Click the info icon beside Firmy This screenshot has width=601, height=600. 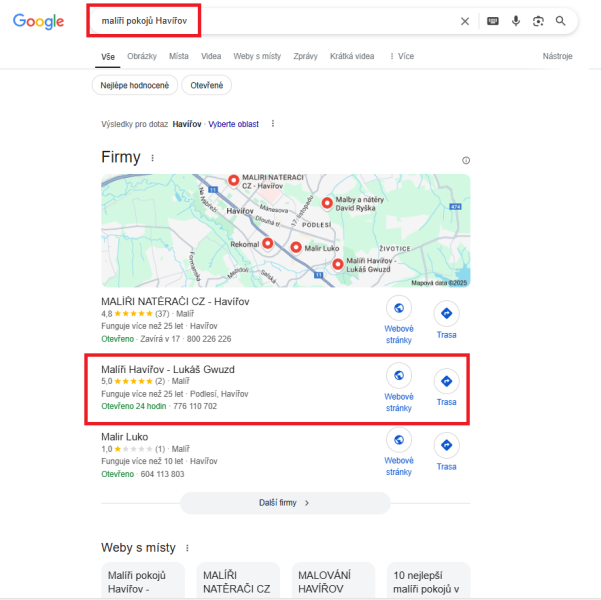pos(466,160)
